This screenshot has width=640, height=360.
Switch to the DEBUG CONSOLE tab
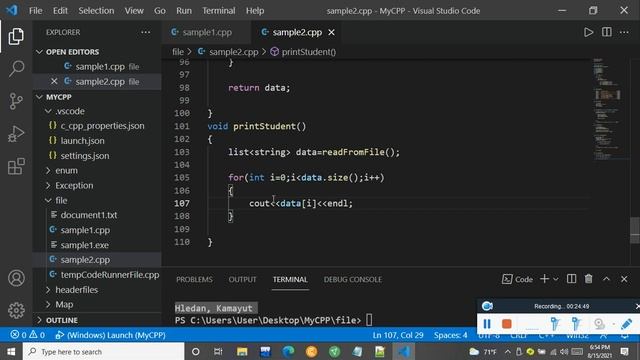pos(353,280)
